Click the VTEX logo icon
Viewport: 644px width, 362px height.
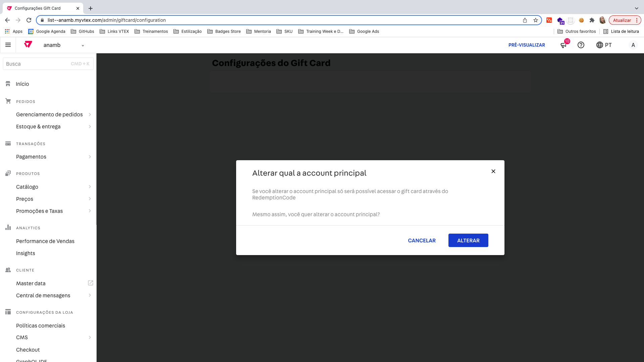(28, 45)
